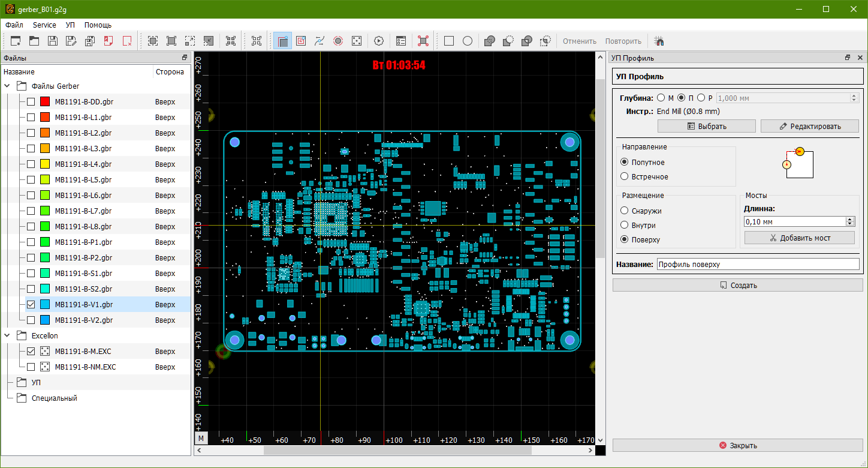Uncheck the MB1191-B-M.EXC file
This screenshot has width=868, height=468.
31,352
